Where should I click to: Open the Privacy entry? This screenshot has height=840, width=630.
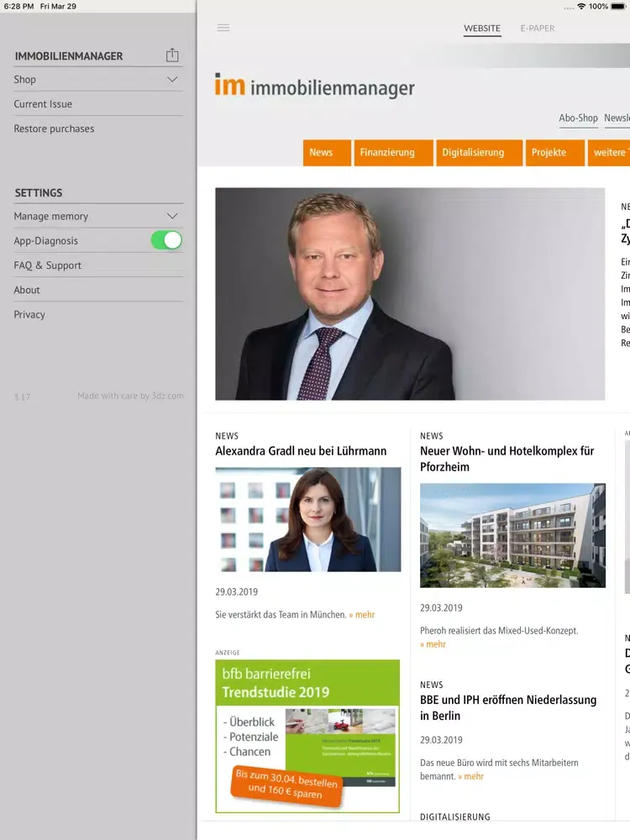(98, 314)
